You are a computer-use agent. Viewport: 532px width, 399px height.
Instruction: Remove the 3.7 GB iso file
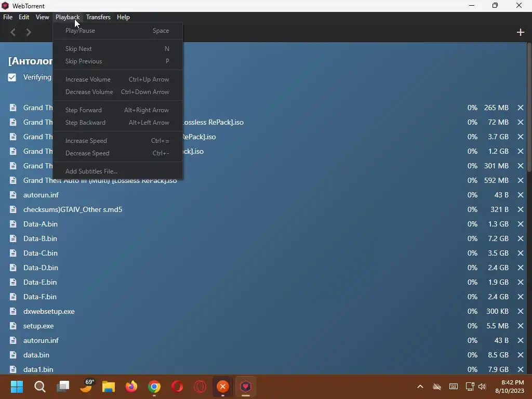pos(521,137)
